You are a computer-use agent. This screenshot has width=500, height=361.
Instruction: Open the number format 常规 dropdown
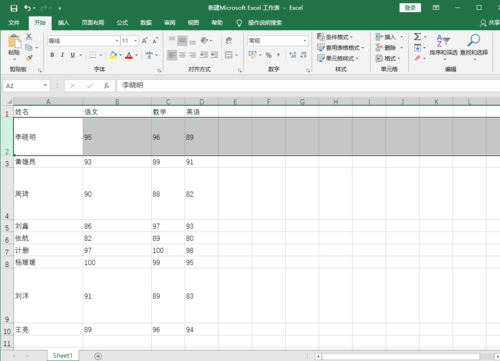(x=305, y=41)
